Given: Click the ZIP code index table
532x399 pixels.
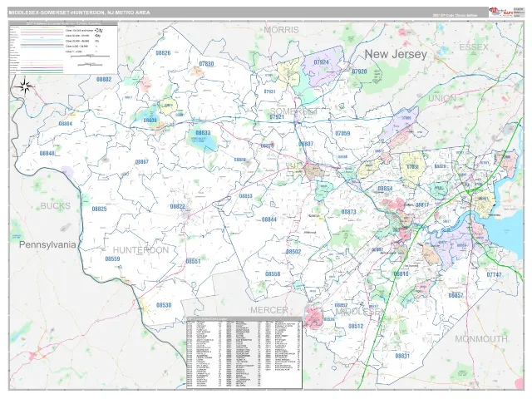Looking at the screenshot, I should (244, 352).
